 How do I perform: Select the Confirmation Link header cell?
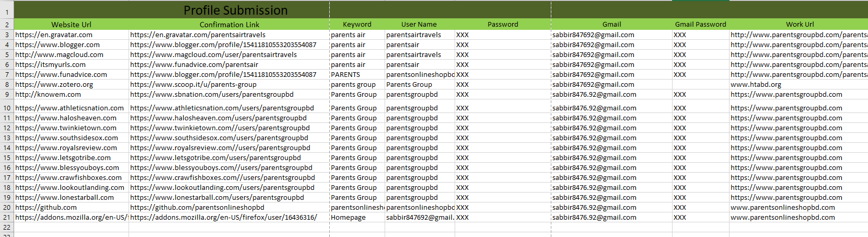[x=229, y=25]
